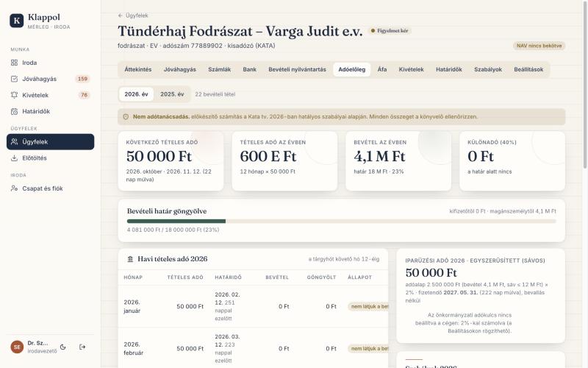This screenshot has width=588, height=368.
Task: Click the Figyelmet kér status badge
Action: click(x=390, y=31)
